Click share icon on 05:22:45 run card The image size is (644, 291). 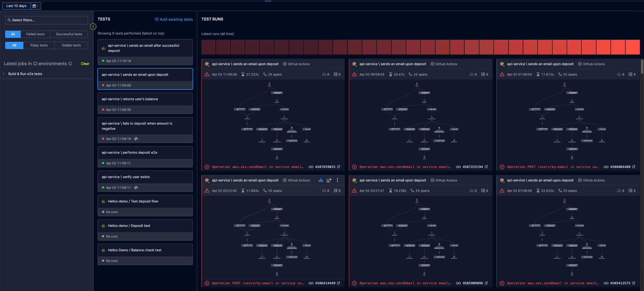point(329,180)
